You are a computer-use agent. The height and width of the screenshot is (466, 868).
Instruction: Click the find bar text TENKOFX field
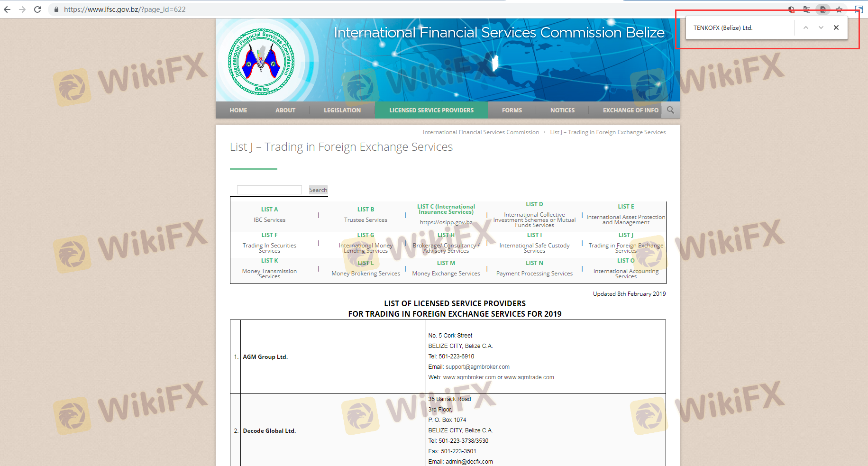740,28
